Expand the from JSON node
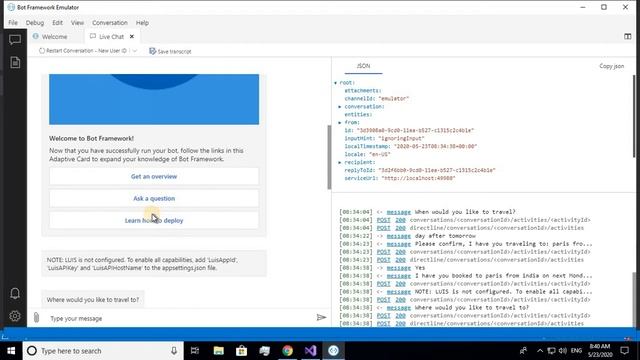The height and width of the screenshot is (360, 640). click(x=340, y=122)
